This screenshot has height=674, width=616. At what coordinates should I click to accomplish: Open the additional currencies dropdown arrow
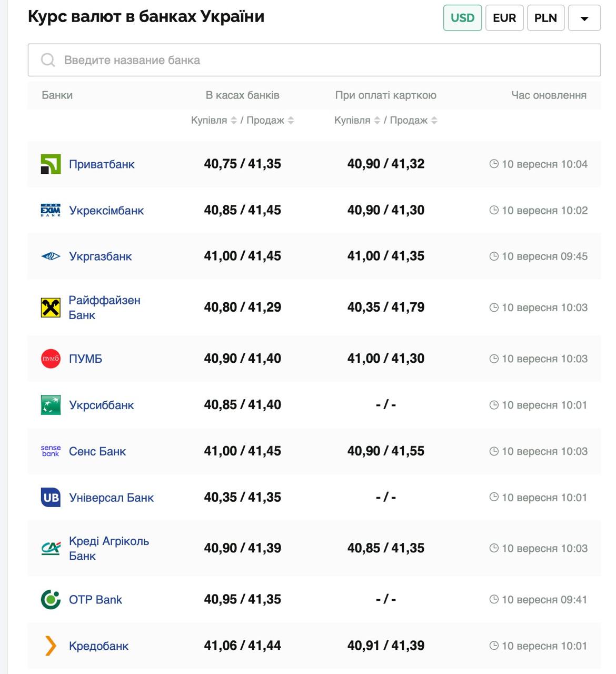[584, 18]
